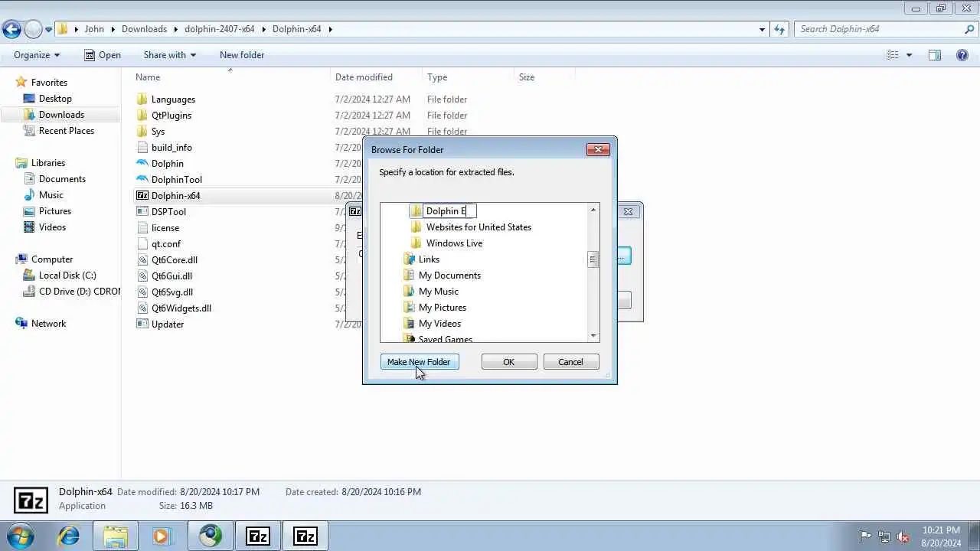Open the Organize dropdown menu

(37, 55)
